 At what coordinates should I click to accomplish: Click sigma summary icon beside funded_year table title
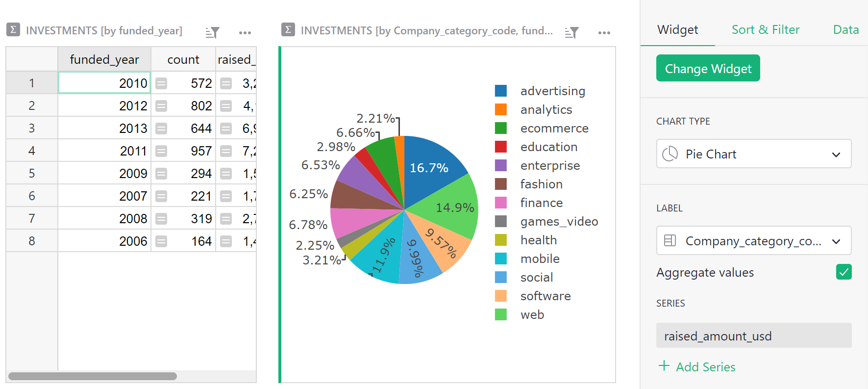(x=13, y=30)
